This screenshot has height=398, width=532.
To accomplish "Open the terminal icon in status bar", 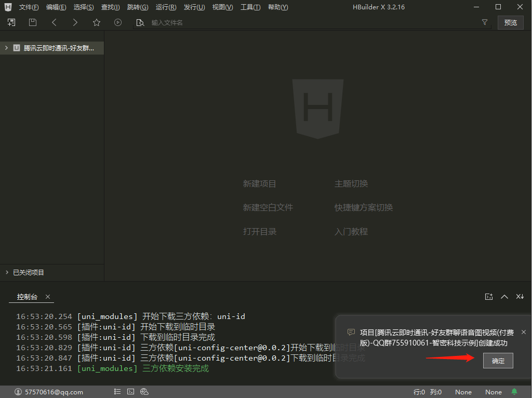I will coord(130,392).
